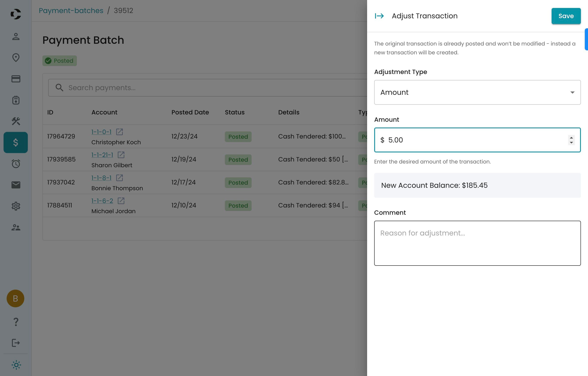This screenshot has width=588, height=376.
Task: Click in the Comment reason text area
Action: (477, 243)
